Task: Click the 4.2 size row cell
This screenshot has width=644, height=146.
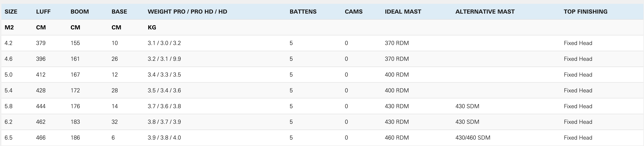Action: click(x=8, y=43)
